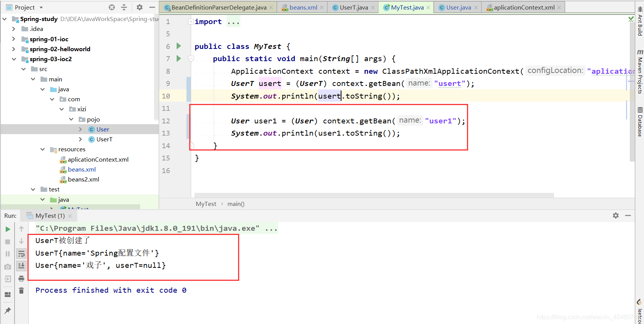Open the Database side tool window
This screenshot has height=324, width=644.
(640, 122)
